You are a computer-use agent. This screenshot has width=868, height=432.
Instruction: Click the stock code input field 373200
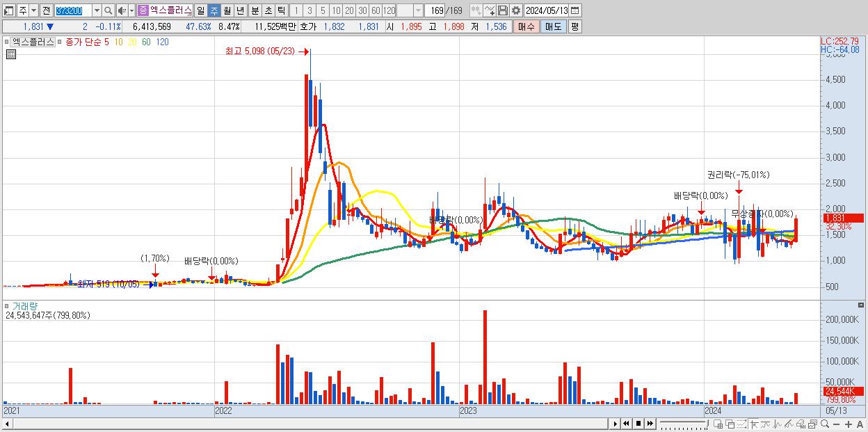point(72,10)
